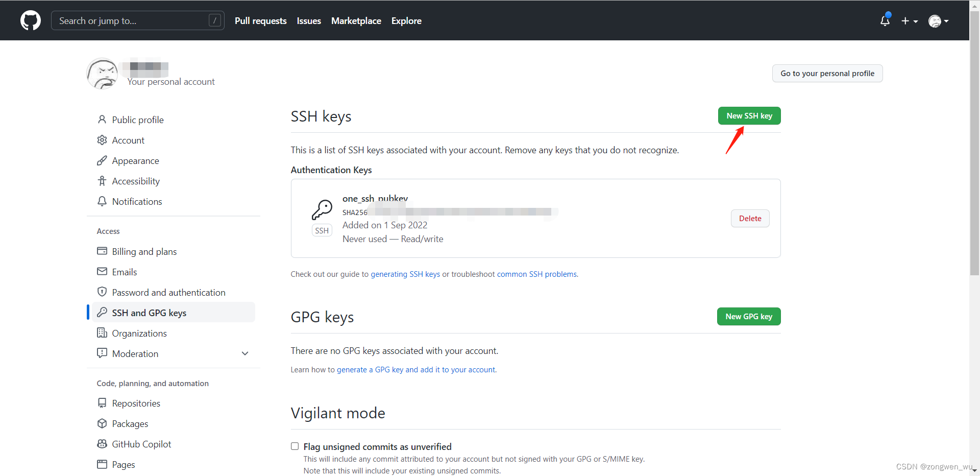Click the Moderation report icon

(x=102, y=353)
